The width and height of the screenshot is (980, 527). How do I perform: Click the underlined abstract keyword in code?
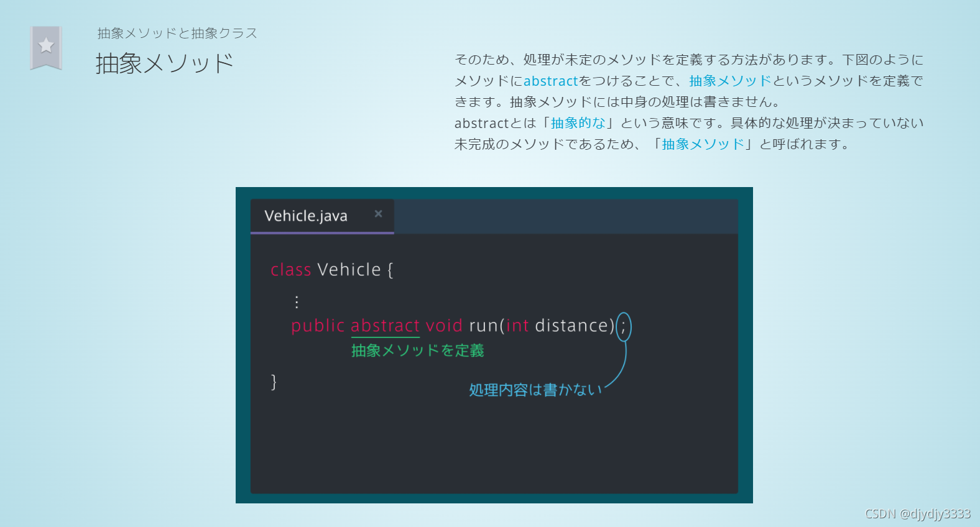[386, 326]
